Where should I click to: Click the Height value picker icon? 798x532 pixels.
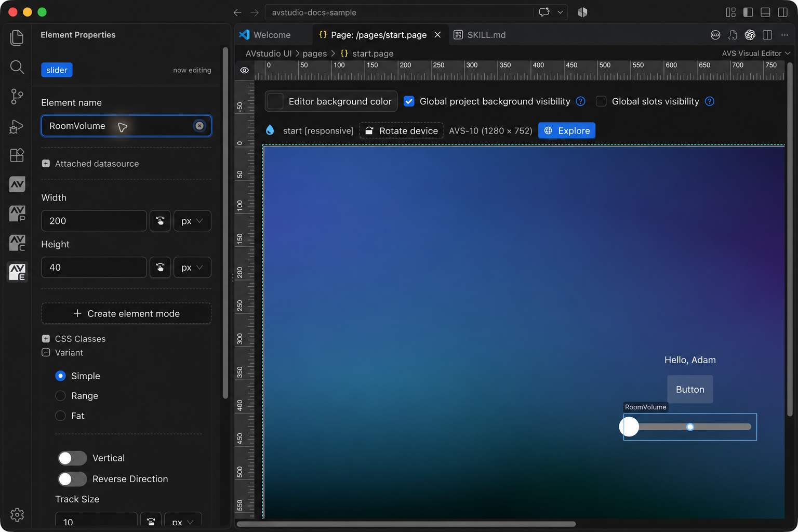(x=160, y=268)
